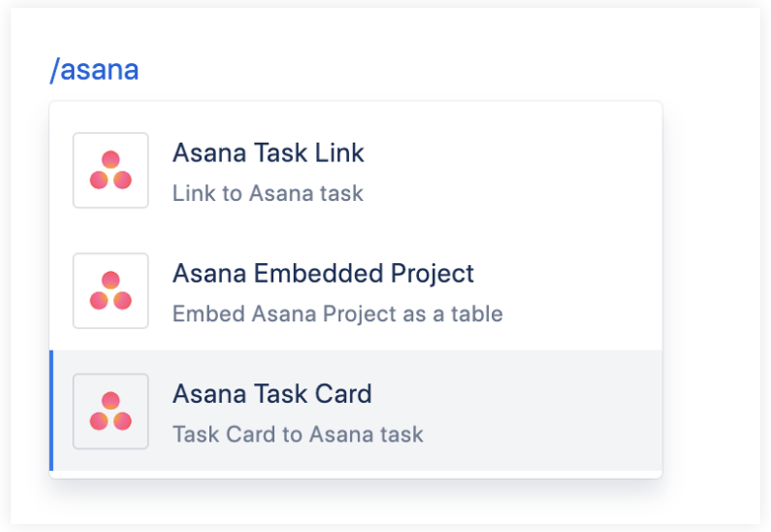This screenshot has height=532, width=771.
Task: Click the Asana Embedded Project icon
Action: tap(110, 291)
